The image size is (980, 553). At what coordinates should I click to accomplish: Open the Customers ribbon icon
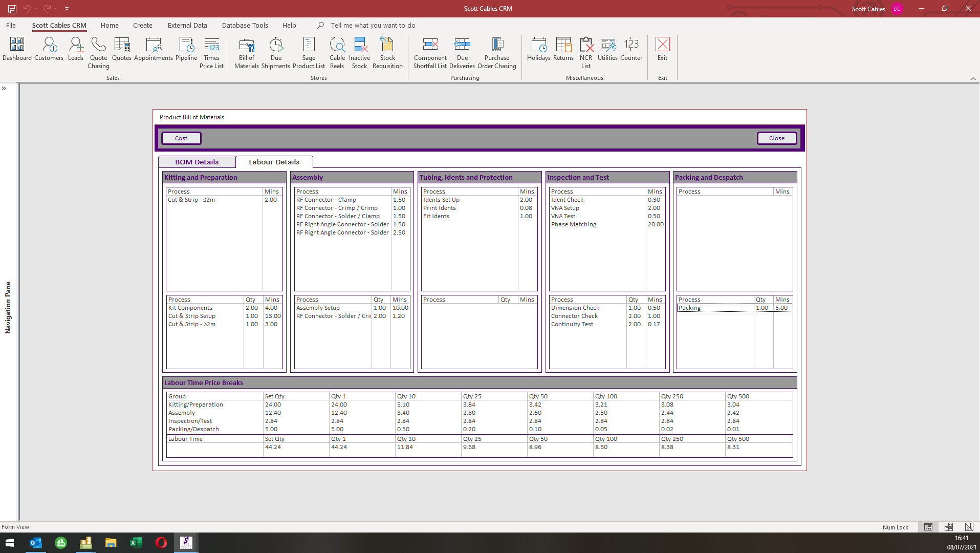(x=49, y=49)
